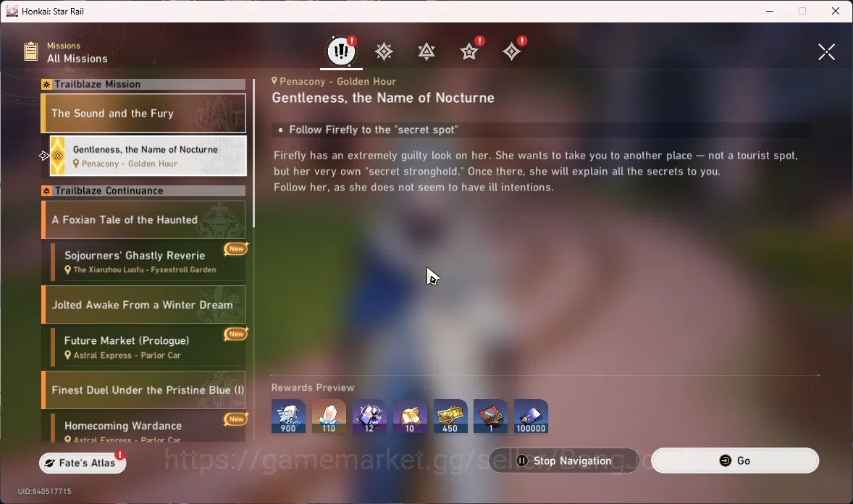
Task: View the red book reward with quantity 1
Action: click(491, 416)
